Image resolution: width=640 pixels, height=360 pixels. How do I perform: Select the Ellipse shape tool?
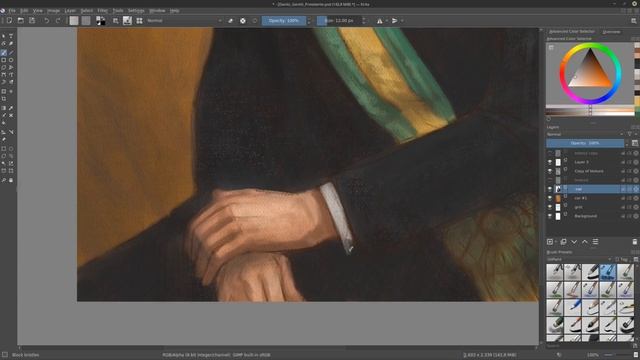pyautogui.click(x=11, y=60)
